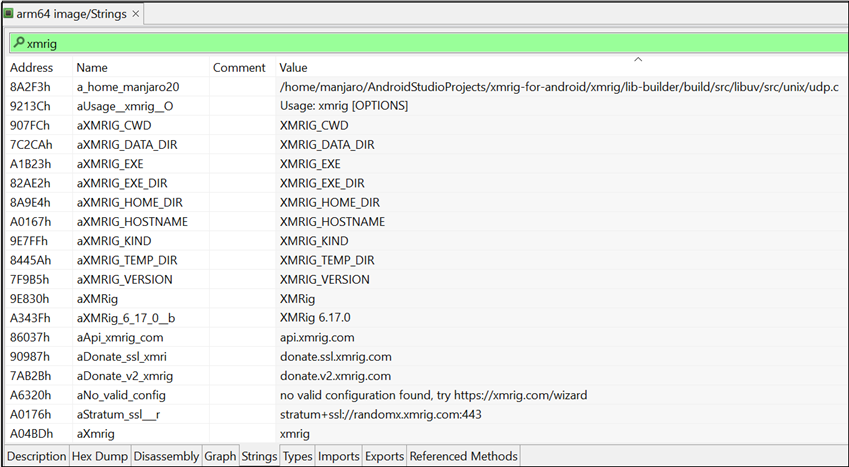This screenshot has width=849, height=467.
Task: Select address 7AB2Bh cell
Action: [30, 375]
